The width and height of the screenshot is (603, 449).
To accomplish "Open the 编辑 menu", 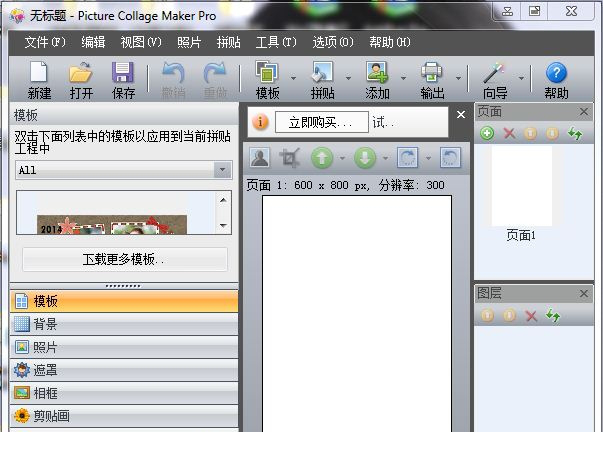I will 93,42.
